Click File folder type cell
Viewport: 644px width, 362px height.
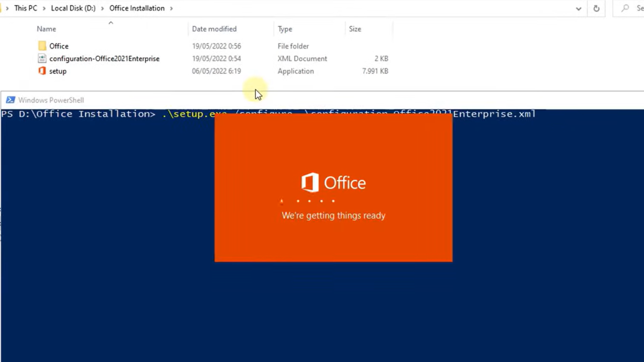[x=293, y=46]
